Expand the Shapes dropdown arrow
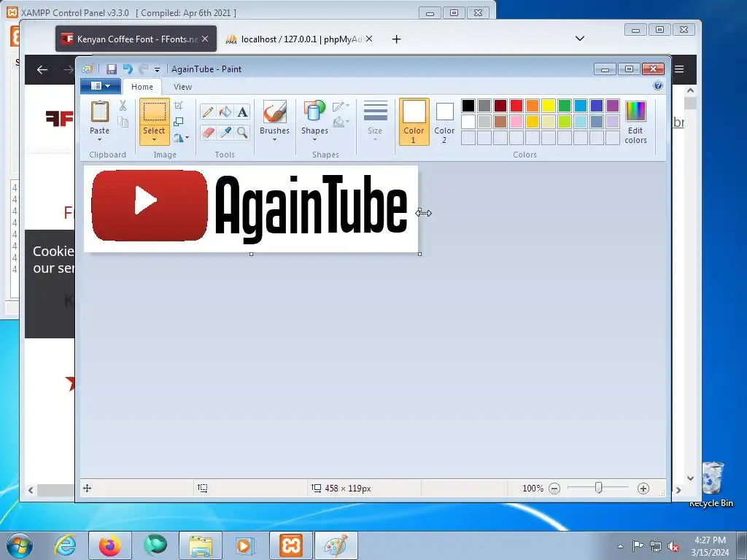Viewport: 747px width, 560px height. pos(314,139)
